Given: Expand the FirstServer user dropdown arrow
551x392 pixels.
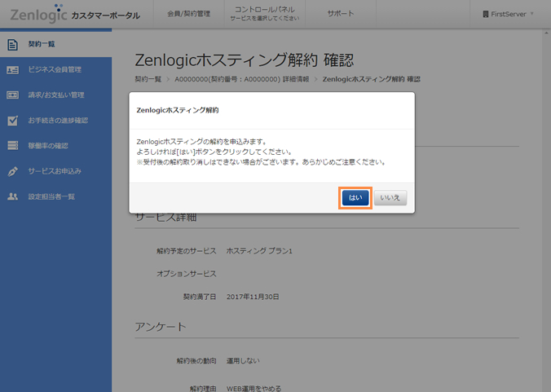Looking at the screenshot, I should click(532, 14).
